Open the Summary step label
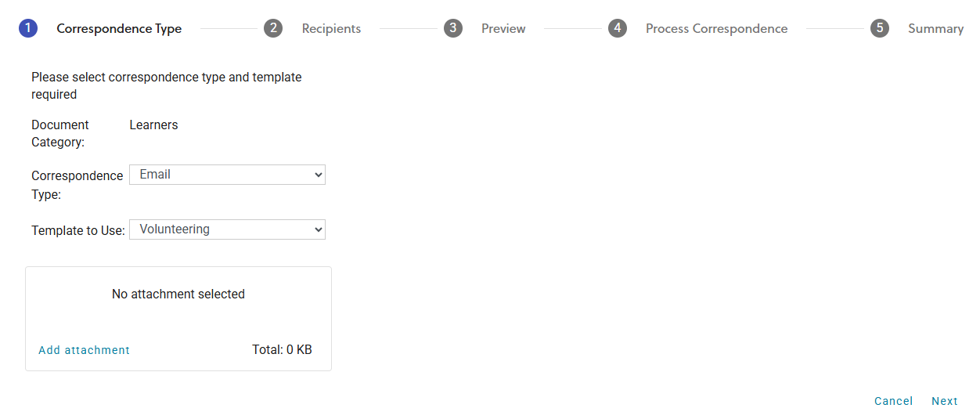Viewport: 980px width, 419px height. [935, 29]
